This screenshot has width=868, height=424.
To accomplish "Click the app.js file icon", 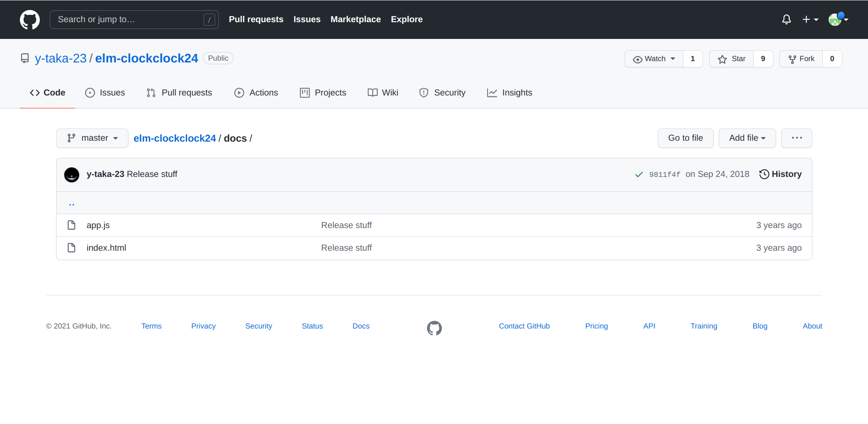I will 71,225.
